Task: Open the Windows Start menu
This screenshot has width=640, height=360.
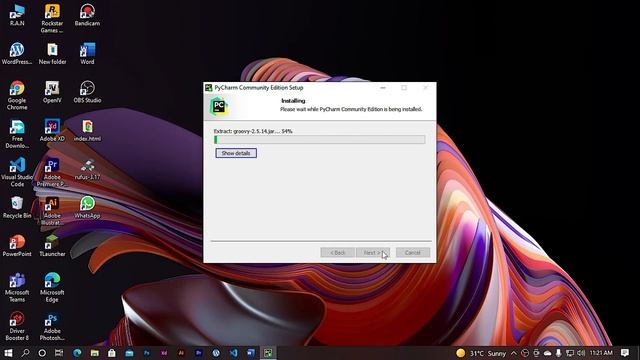Action: [x=8, y=353]
